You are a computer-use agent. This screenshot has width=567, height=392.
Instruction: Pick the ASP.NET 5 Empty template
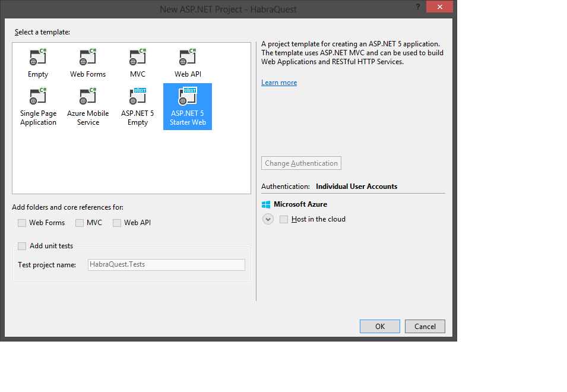click(x=138, y=107)
